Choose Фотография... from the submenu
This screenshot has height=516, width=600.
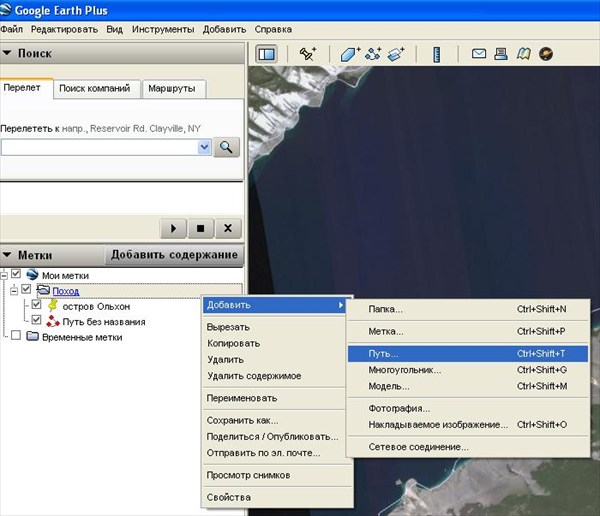(x=468, y=409)
